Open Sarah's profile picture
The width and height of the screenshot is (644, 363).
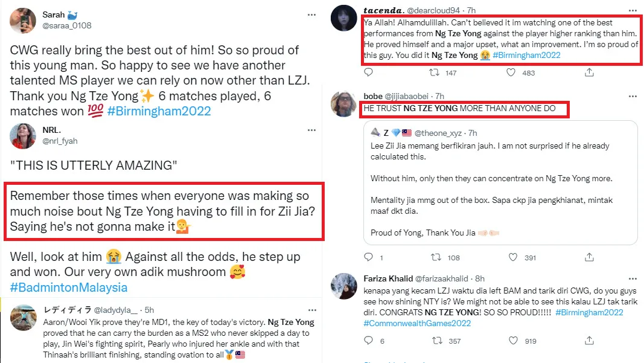pyautogui.click(x=22, y=21)
